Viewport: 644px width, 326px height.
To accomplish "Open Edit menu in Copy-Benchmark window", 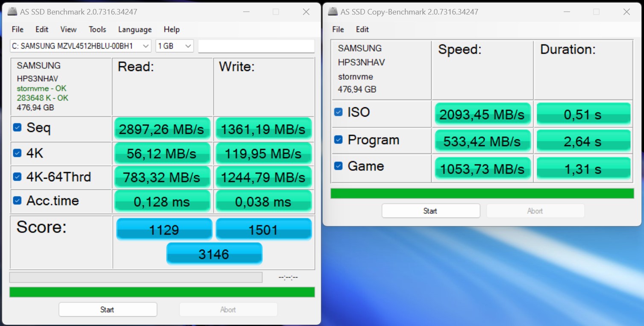I will [x=362, y=29].
